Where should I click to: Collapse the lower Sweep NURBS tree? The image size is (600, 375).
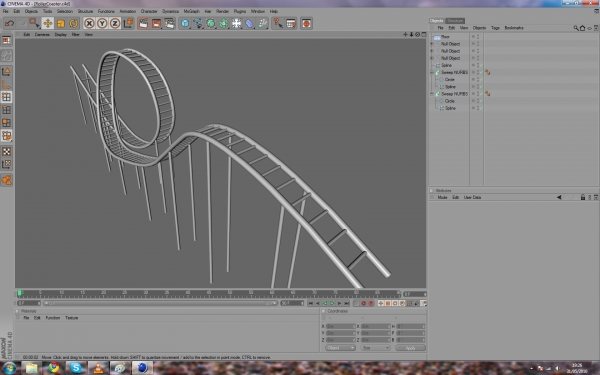click(432, 93)
